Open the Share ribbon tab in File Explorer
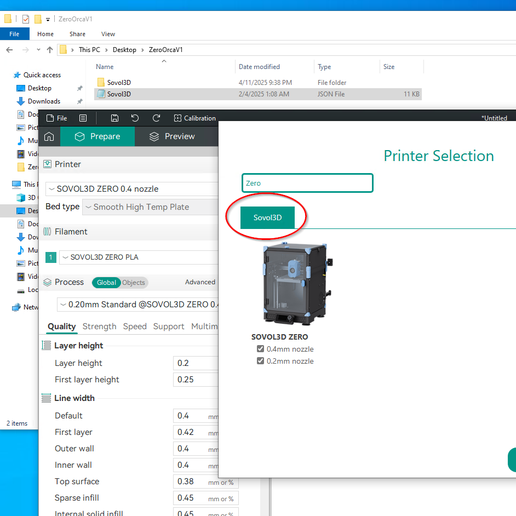This screenshot has width=516, height=516. pyautogui.click(x=77, y=34)
